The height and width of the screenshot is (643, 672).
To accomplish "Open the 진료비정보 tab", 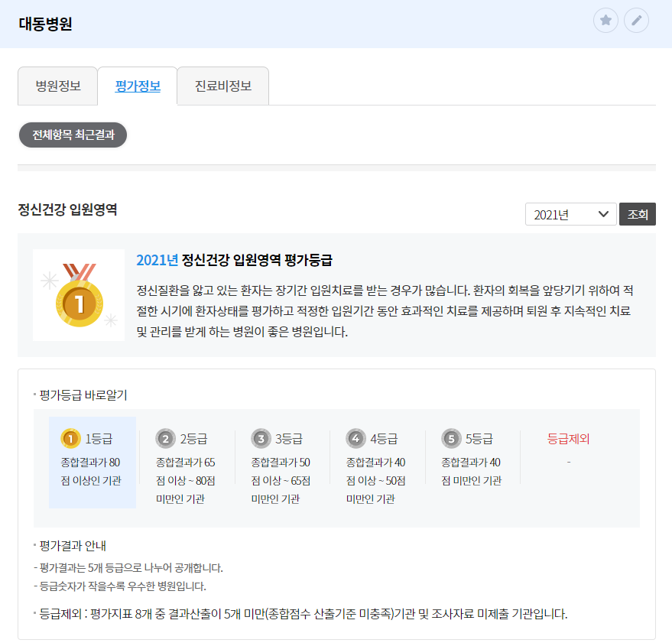I will 223,86.
